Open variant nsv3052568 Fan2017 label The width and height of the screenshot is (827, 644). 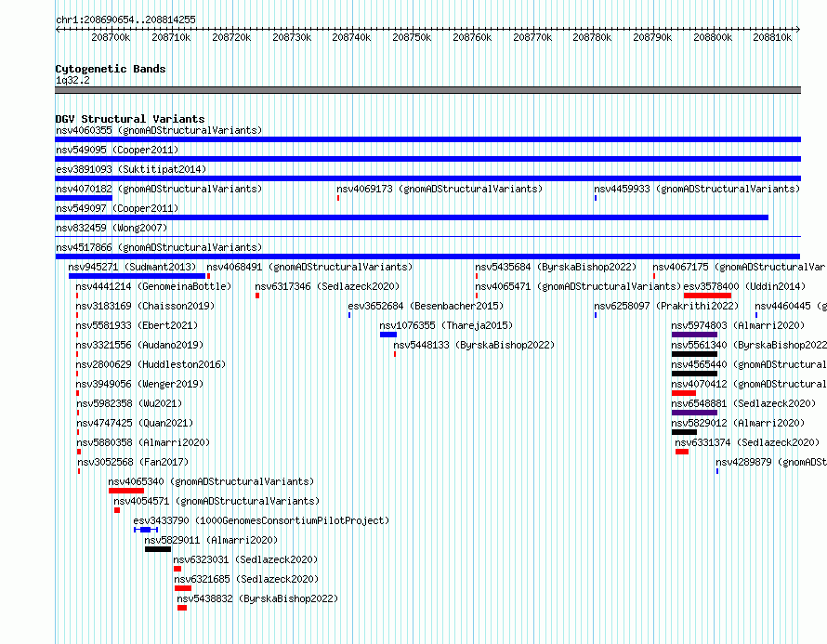click(x=133, y=462)
